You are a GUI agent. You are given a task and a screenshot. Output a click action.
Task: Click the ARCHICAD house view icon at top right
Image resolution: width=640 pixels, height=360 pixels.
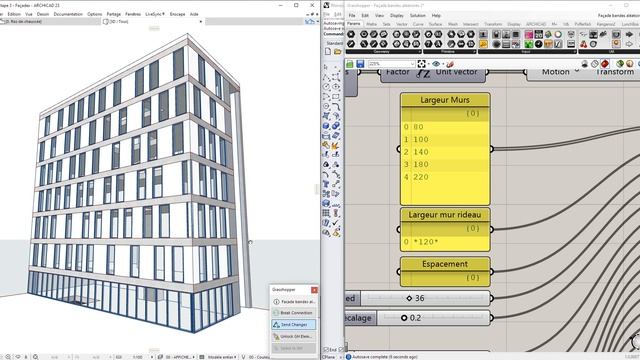[x=310, y=21]
